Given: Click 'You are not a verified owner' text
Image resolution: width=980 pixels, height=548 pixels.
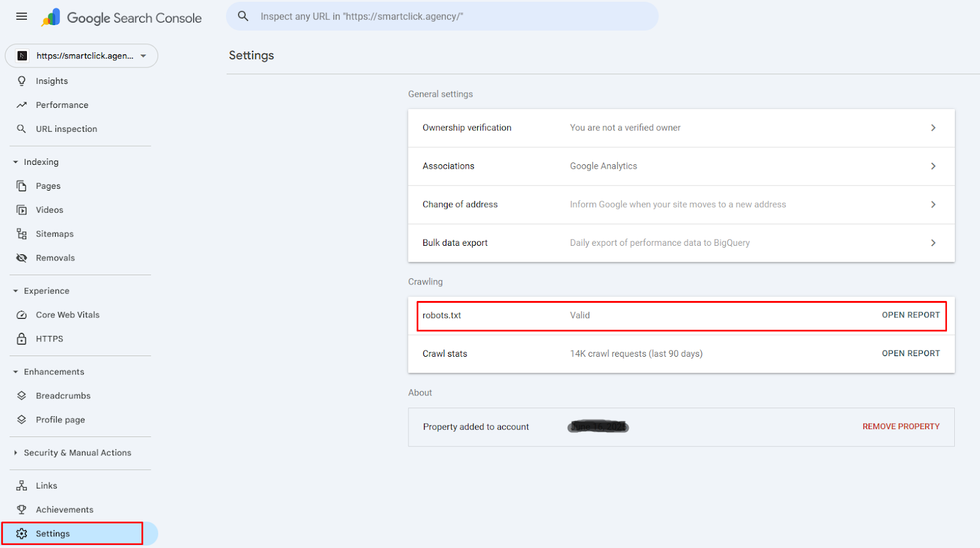Looking at the screenshot, I should click(x=625, y=127).
